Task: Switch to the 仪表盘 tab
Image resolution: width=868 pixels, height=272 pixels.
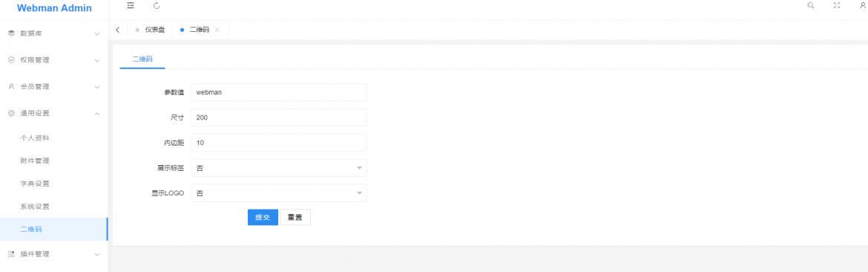Action: click(150, 30)
